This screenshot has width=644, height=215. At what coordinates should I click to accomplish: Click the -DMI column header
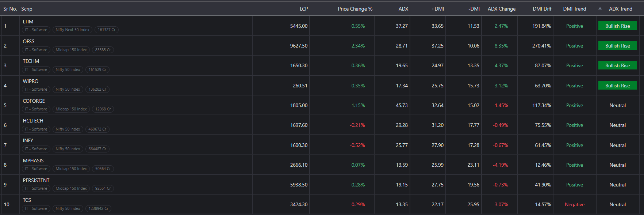click(x=474, y=9)
